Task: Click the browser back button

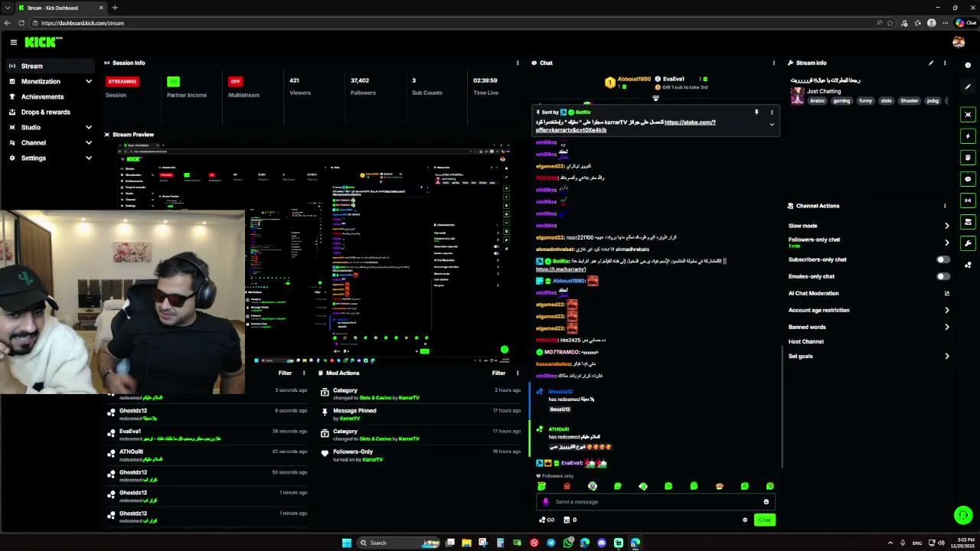Action: click(x=8, y=23)
